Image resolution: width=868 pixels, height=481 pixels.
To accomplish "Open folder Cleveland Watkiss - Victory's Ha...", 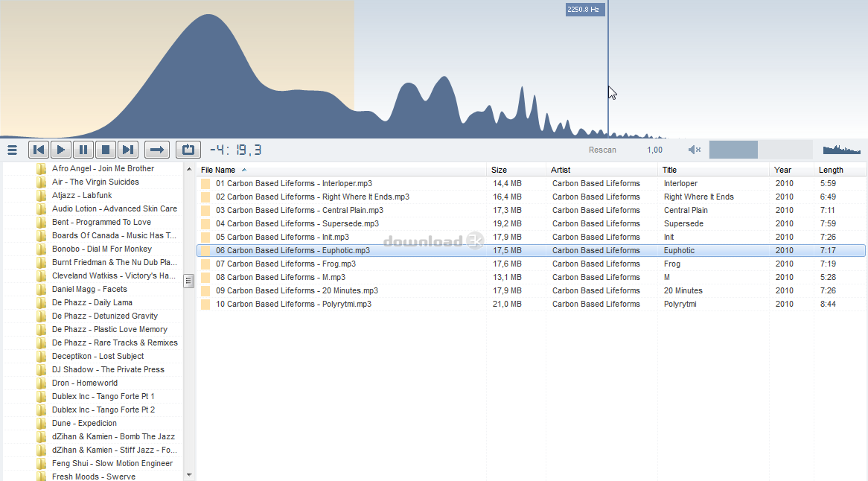I will (x=113, y=275).
